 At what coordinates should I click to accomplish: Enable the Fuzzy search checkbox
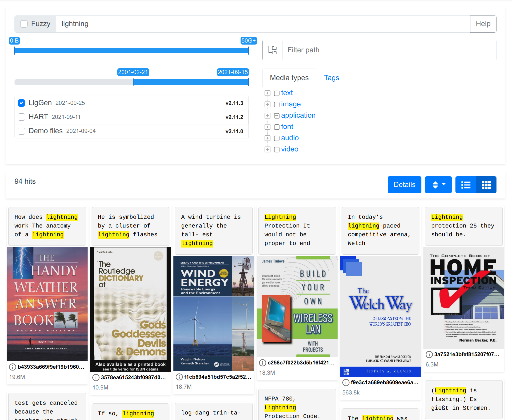[24, 24]
